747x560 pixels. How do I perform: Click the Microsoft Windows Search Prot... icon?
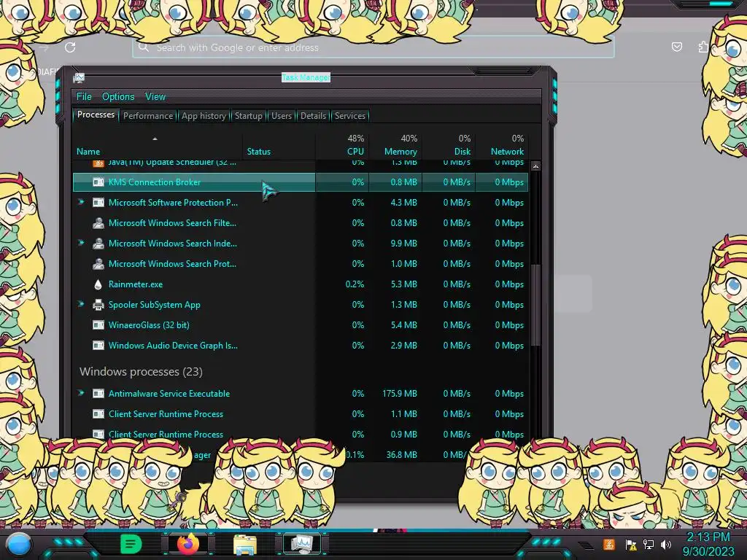[x=98, y=264]
